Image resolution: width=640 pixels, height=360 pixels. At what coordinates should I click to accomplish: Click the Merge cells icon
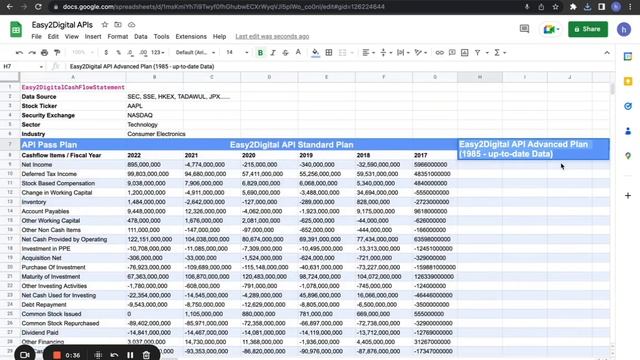(342, 53)
